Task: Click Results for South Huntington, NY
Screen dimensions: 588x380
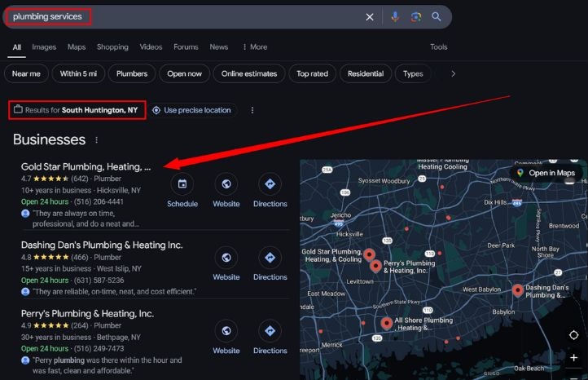Action: [x=77, y=110]
